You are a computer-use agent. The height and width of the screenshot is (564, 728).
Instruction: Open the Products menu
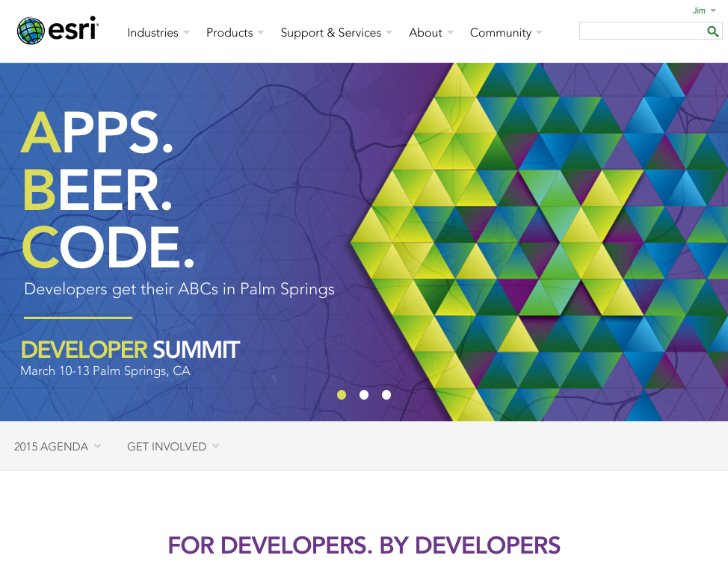235,32
